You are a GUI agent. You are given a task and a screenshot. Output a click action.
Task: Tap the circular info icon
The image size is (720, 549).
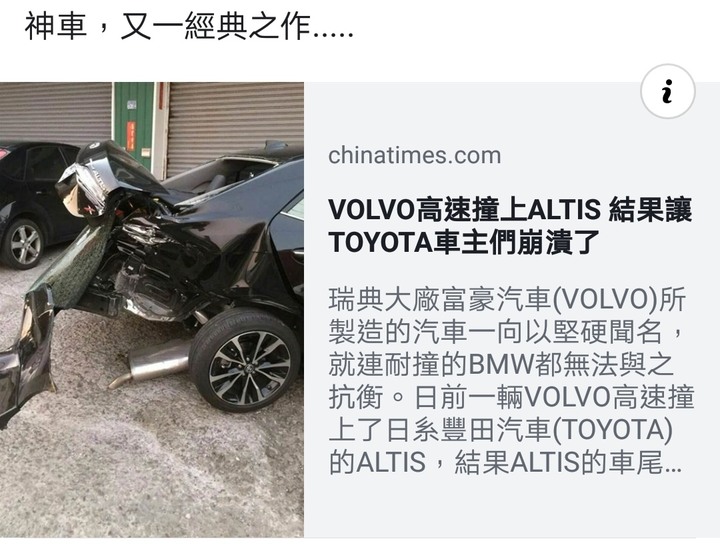coord(668,91)
